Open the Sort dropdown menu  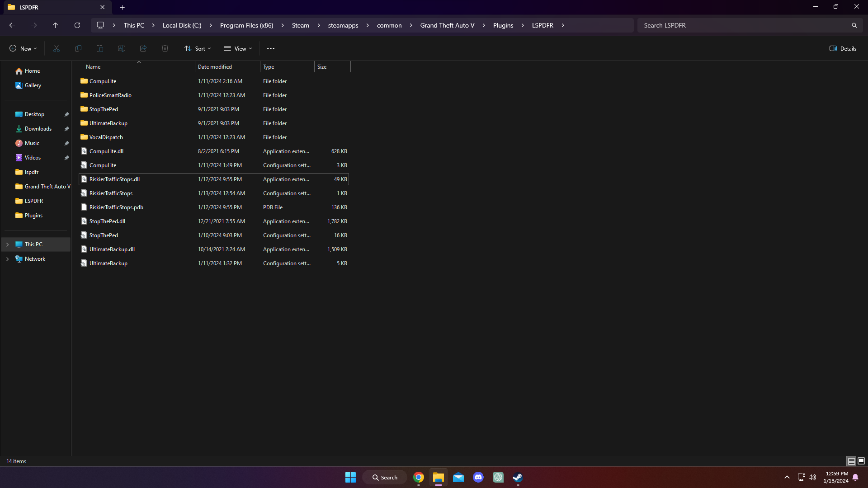click(198, 48)
